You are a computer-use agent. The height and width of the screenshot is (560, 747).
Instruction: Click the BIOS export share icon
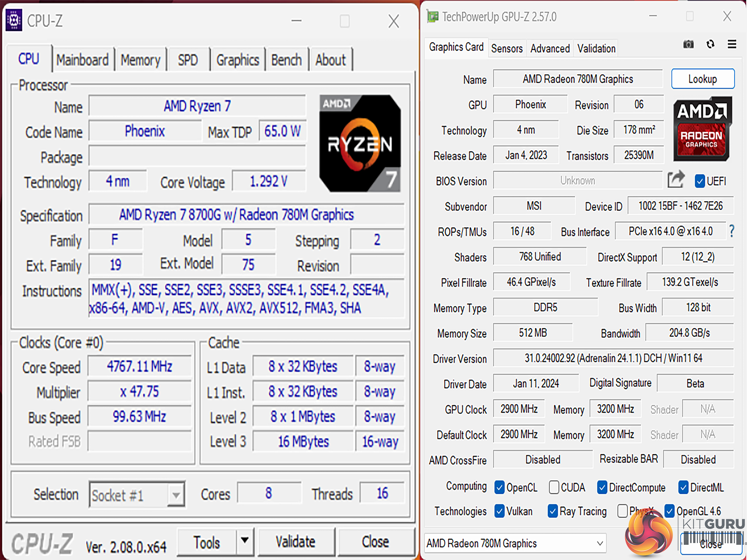click(x=676, y=180)
